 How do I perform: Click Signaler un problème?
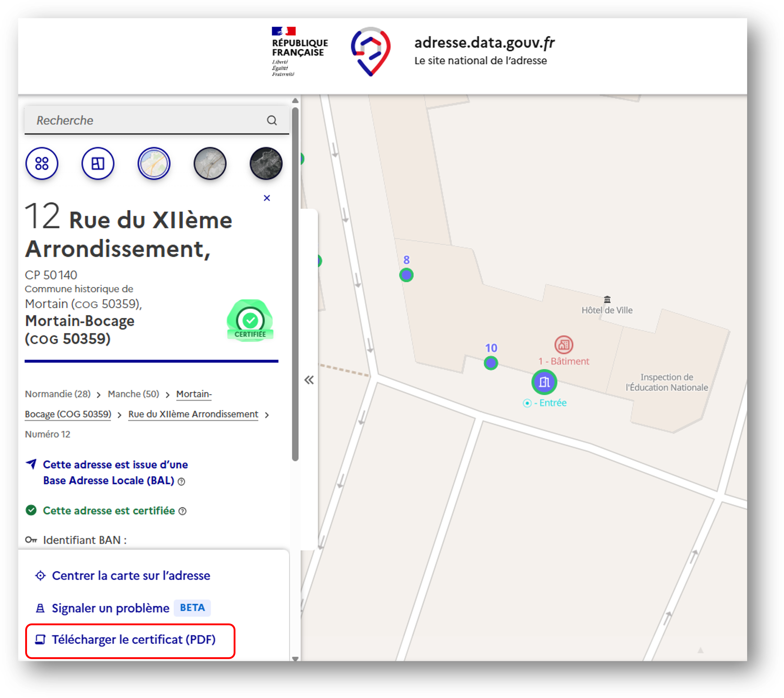(x=111, y=608)
